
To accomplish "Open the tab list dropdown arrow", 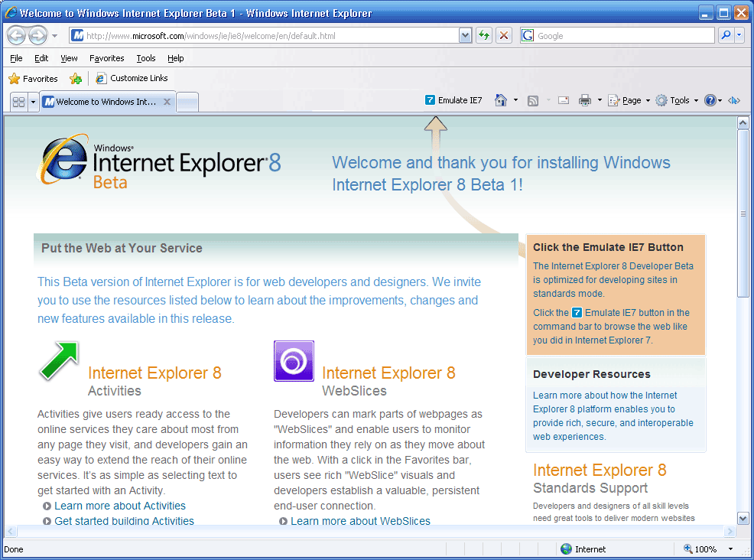I will (33, 102).
